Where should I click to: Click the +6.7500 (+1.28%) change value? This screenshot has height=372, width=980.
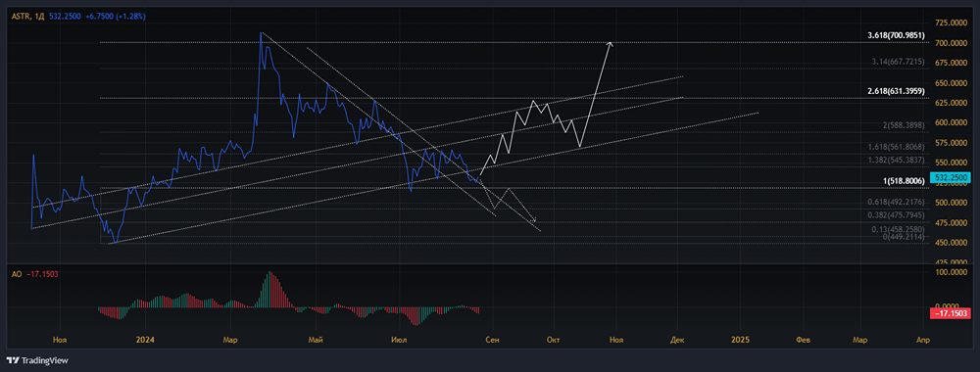117,17
